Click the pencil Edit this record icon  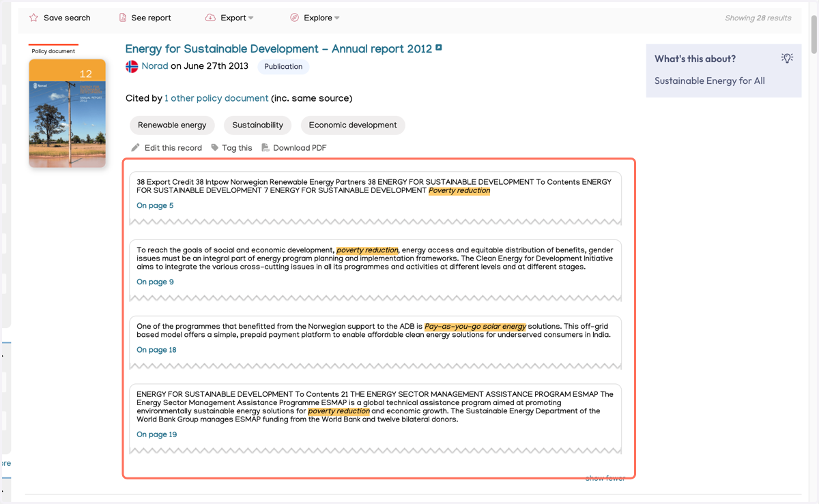point(135,147)
